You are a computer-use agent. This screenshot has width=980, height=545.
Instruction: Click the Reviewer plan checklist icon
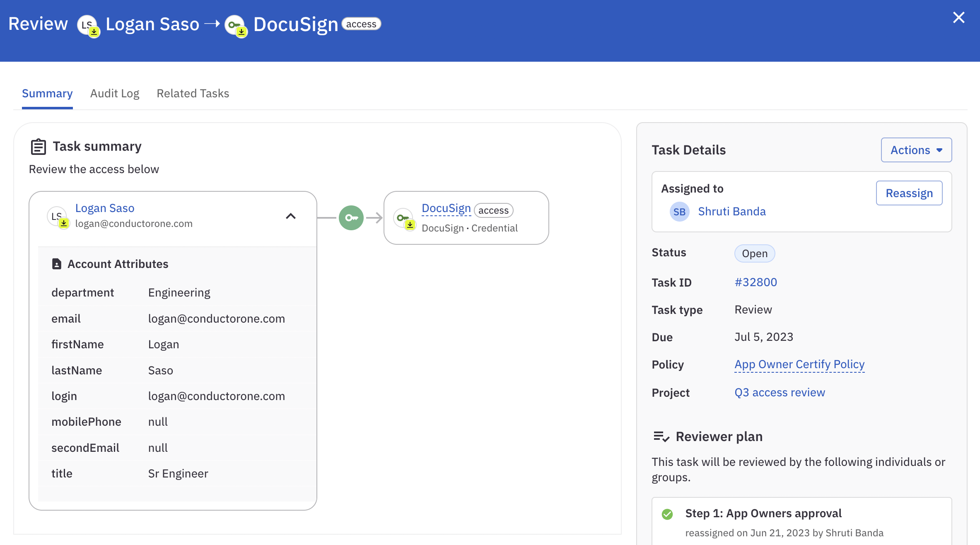[x=661, y=436]
